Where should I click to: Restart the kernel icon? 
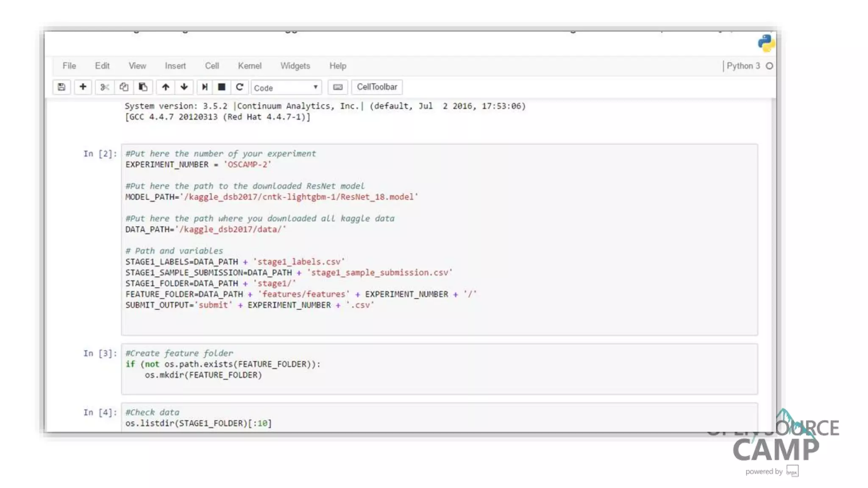pos(239,87)
